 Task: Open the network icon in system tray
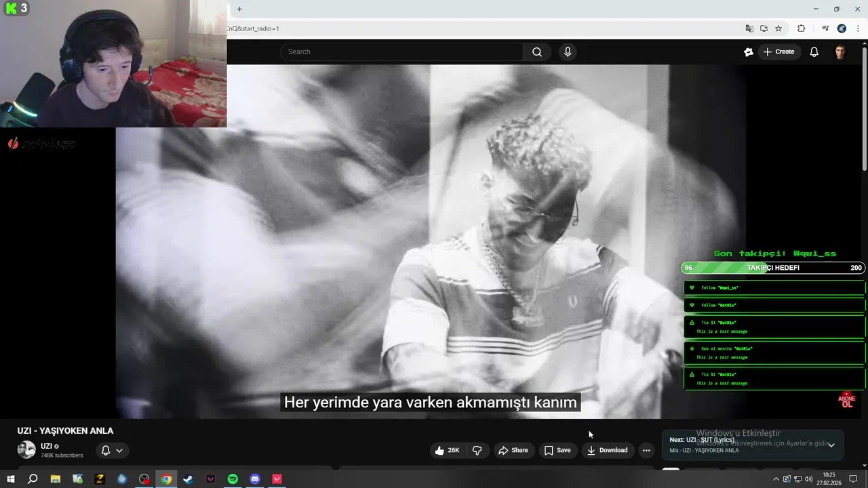(797, 479)
